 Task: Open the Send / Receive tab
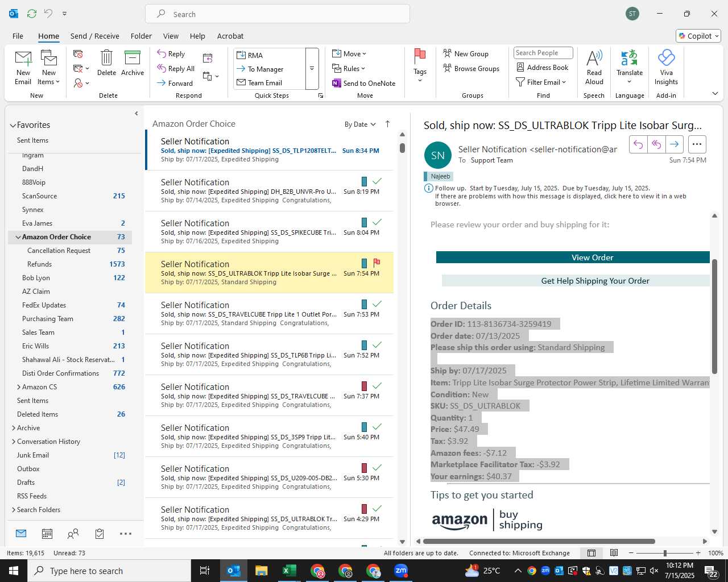[x=95, y=36]
